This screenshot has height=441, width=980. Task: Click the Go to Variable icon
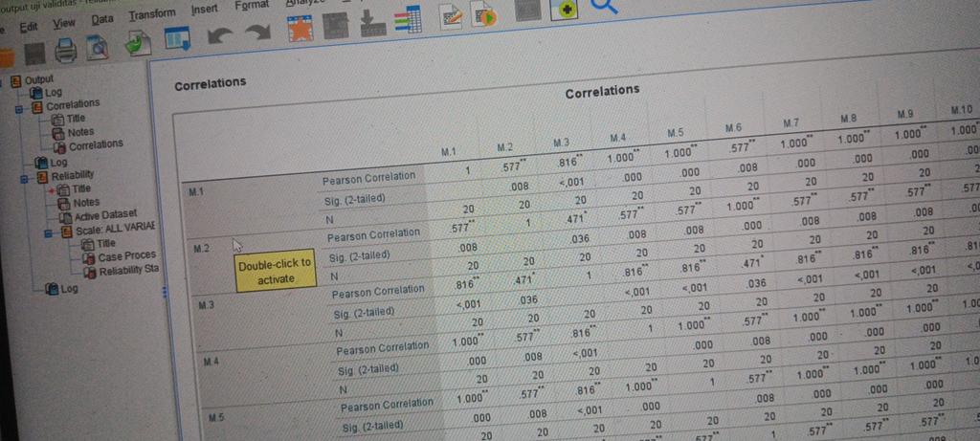click(374, 25)
